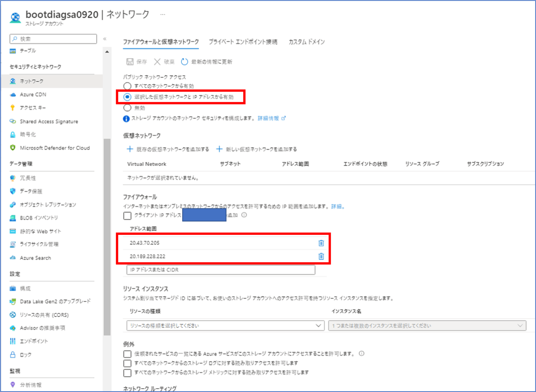The width and height of the screenshot is (536, 392).
Task: Select 選択した仮想ネットワークと IP アドレスから有効 option
Action: pyautogui.click(x=127, y=97)
